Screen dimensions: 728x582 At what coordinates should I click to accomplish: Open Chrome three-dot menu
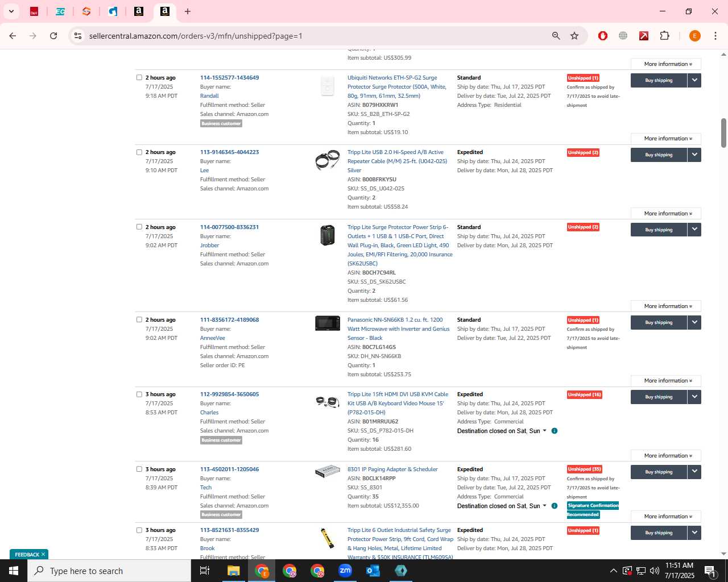click(715, 36)
